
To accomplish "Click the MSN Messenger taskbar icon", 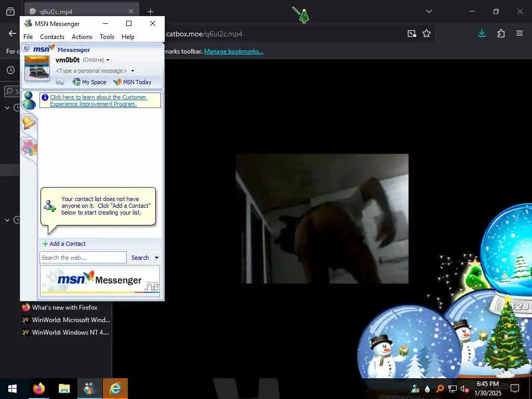I will (89, 389).
